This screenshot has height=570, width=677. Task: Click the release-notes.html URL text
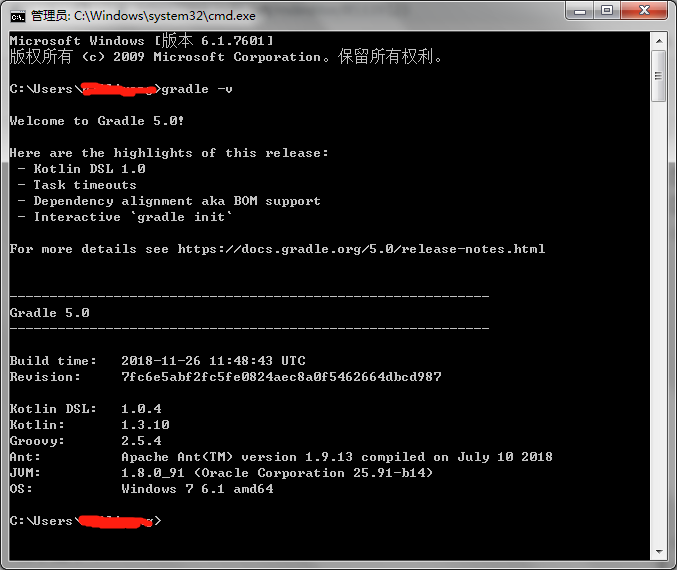361,249
